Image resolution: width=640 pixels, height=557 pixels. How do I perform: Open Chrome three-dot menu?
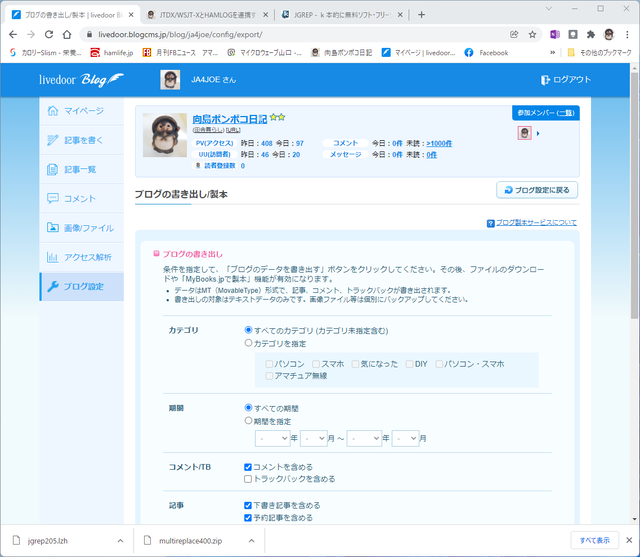point(627,35)
